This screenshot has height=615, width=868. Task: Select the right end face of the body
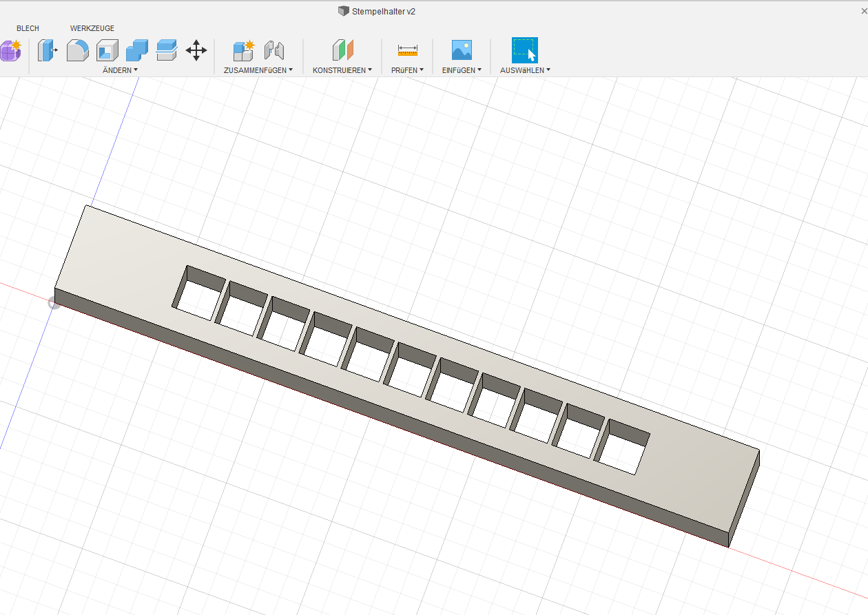(x=745, y=497)
